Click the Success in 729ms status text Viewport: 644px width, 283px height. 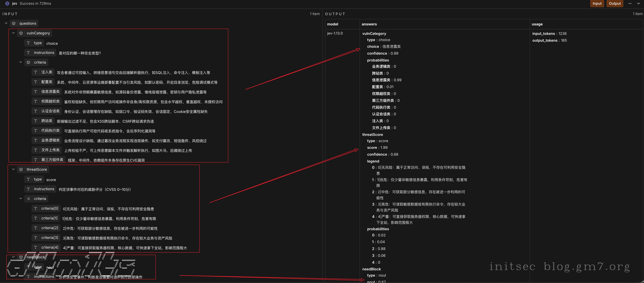tap(35, 3)
